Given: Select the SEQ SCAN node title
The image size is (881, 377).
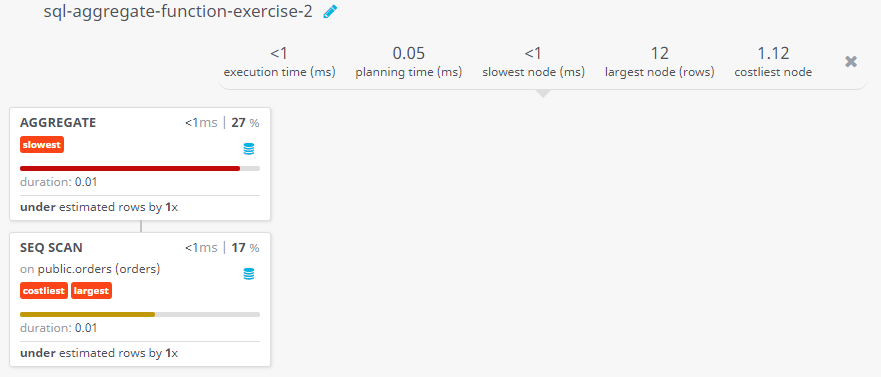Looking at the screenshot, I should point(51,248).
